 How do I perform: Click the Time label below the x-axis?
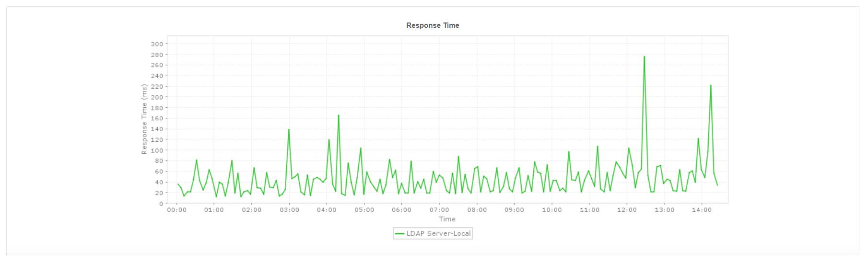click(447, 219)
